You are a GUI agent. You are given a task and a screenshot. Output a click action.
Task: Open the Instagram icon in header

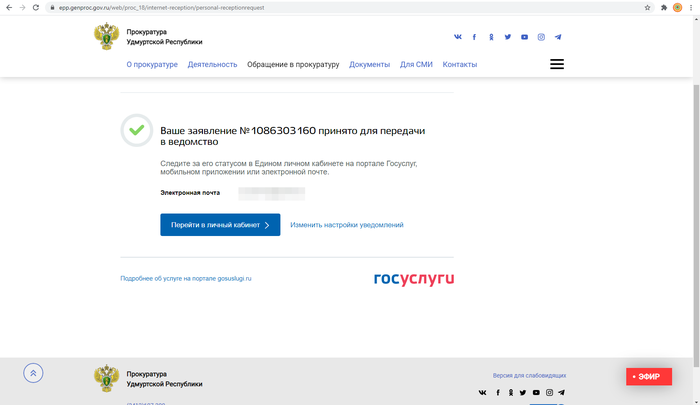pos(541,37)
